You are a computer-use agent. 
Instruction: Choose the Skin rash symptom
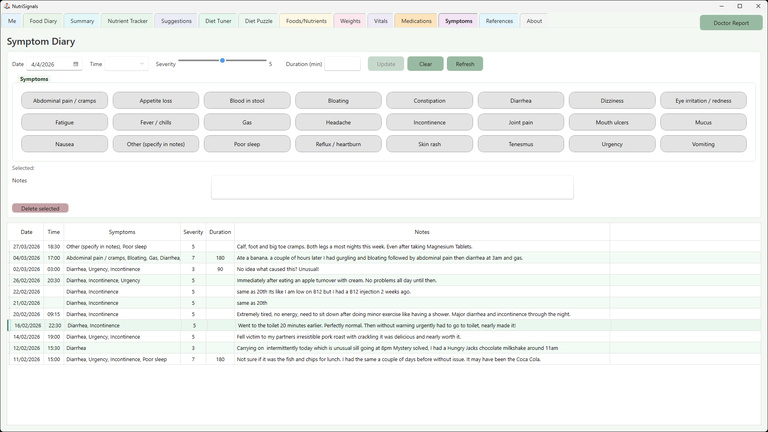(x=430, y=144)
